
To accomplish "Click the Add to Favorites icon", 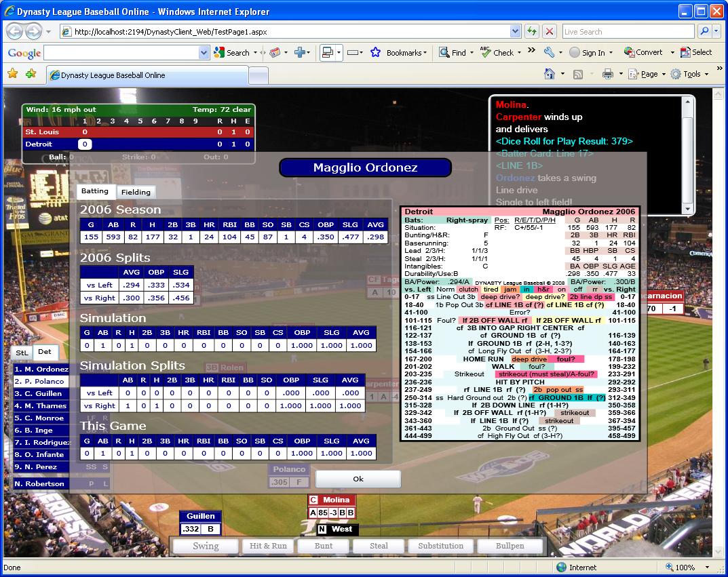I will (31, 74).
